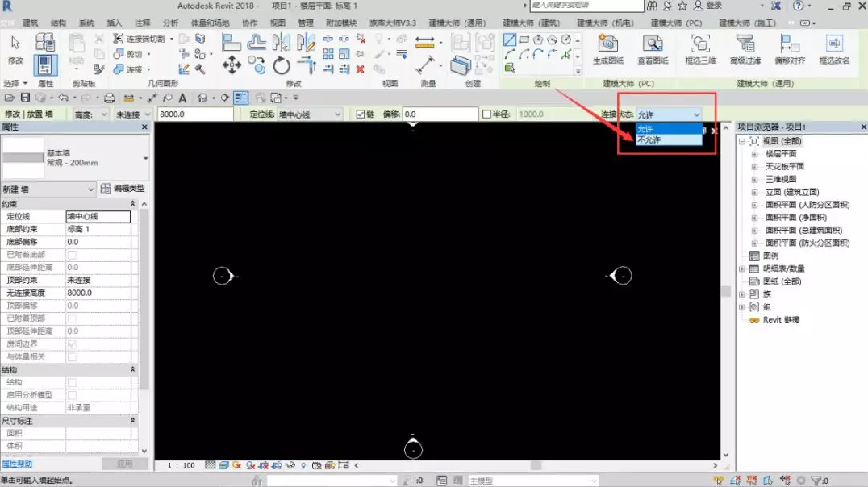The image size is (868, 487).
Task: Open the 建筑 ribbon tab
Action: tap(31, 23)
